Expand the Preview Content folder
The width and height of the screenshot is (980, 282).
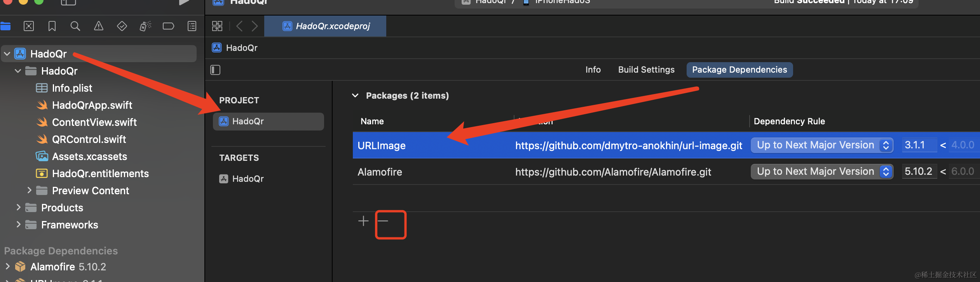[x=29, y=190]
